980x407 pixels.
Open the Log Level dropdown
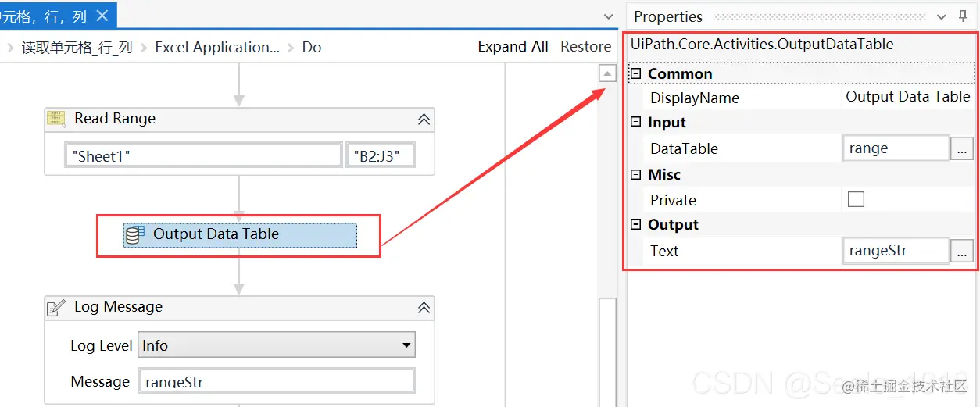click(277, 345)
